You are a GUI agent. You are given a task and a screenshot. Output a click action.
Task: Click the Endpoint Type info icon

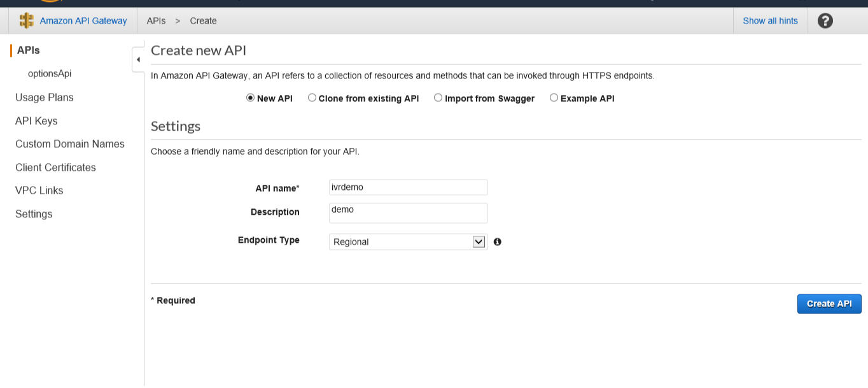coord(497,241)
